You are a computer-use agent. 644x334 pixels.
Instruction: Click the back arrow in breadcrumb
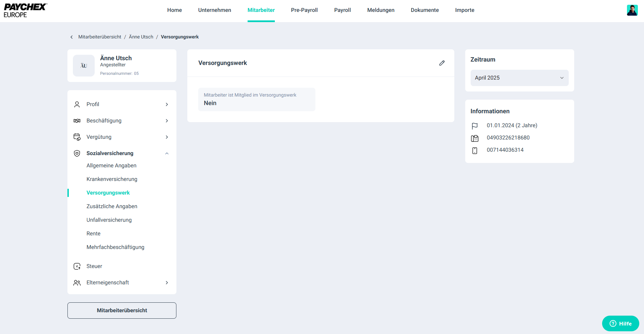click(72, 37)
